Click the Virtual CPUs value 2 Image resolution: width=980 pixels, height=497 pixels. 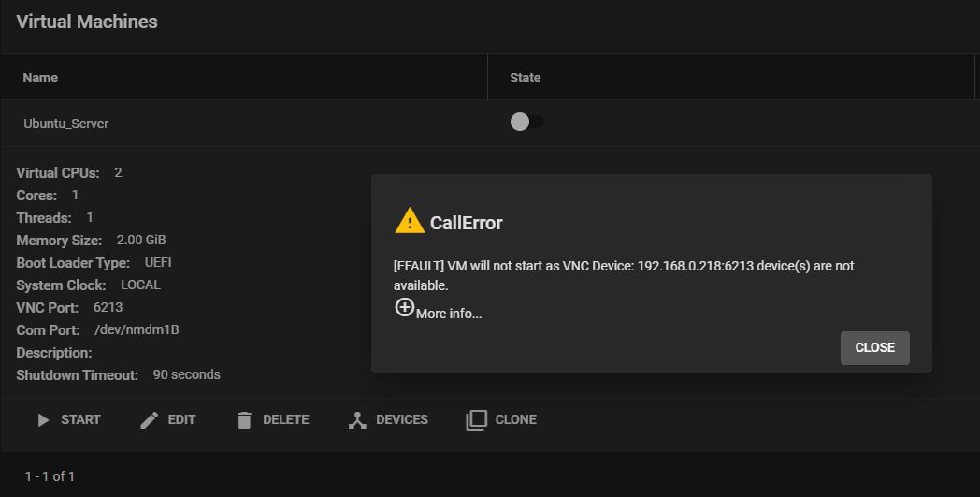[118, 172]
